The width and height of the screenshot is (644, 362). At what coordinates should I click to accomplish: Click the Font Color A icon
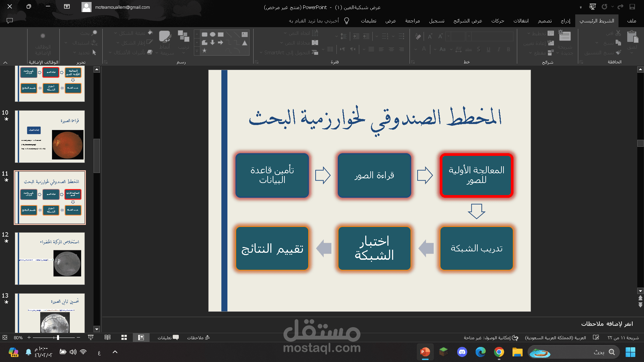(x=424, y=49)
